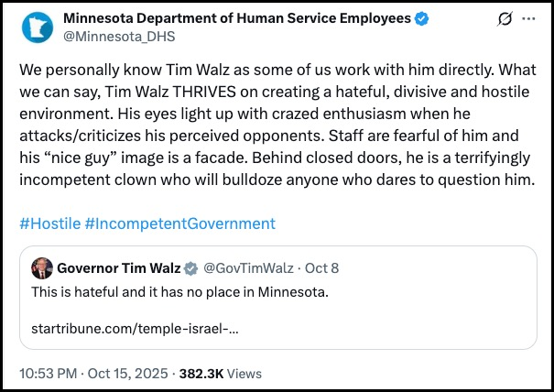
Task: Click Governor Tim Walz's small avatar
Action: coord(42,268)
